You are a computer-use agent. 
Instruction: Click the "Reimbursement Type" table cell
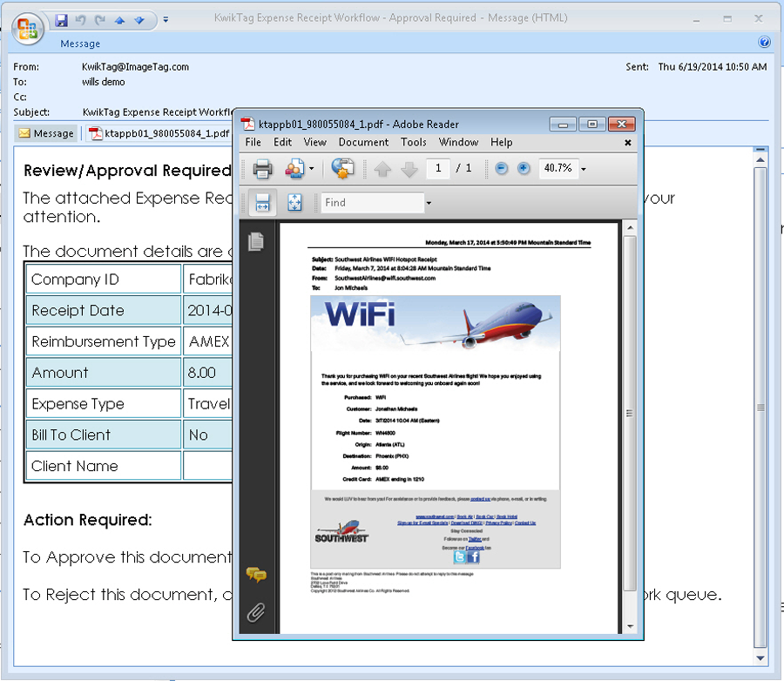pyautogui.click(x=104, y=341)
